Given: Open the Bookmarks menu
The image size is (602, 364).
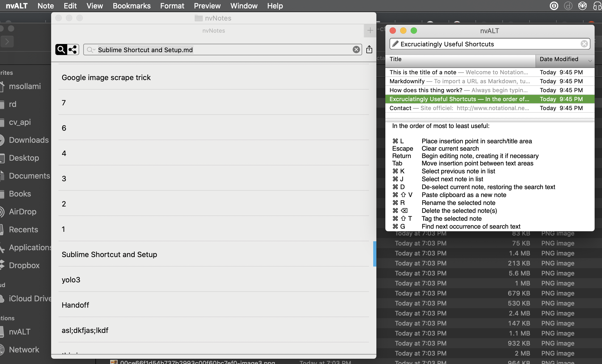Looking at the screenshot, I should point(132,6).
